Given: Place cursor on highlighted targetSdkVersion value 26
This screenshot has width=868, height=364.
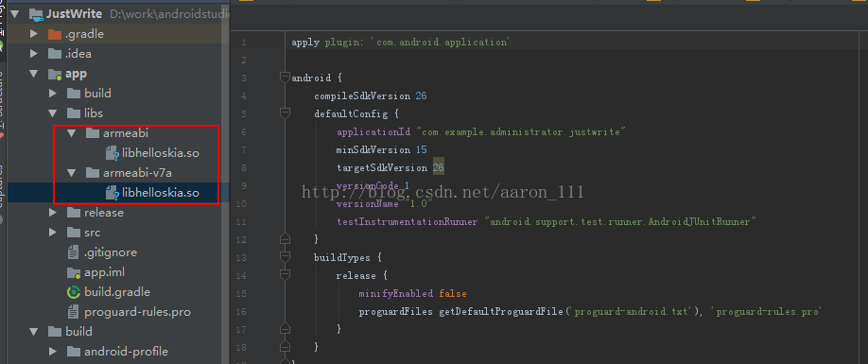Looking at the screenshot, I should pyautogui.click(x=439, y=167).
